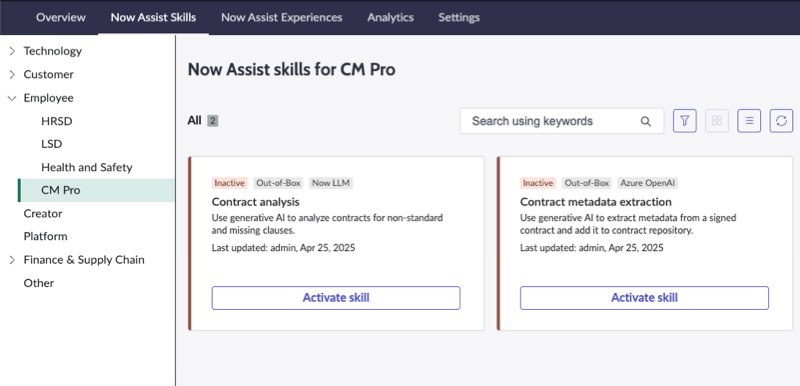Image resolution: width=800 pixels, height=386 pixels.
Task: Click Inactive tag on Contract metadata extraction
Action: point(538,183)
